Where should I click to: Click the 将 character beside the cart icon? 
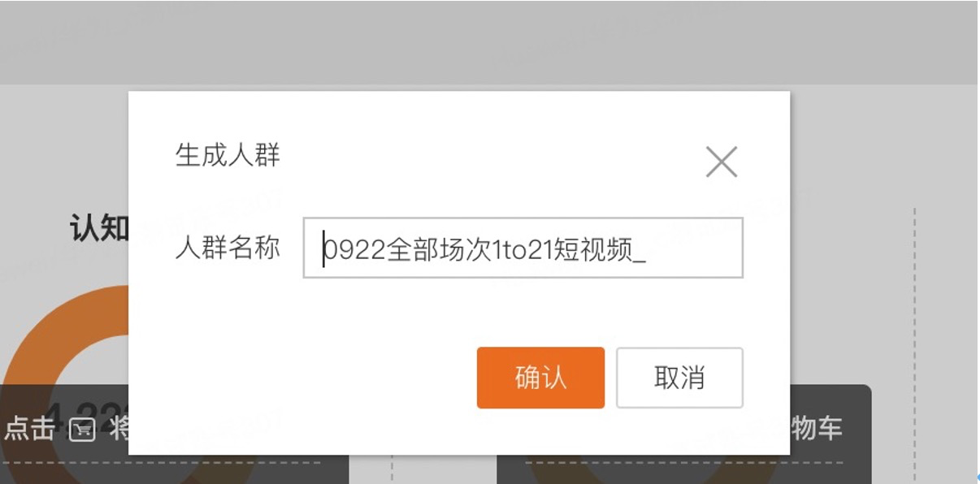pos(119,429)
